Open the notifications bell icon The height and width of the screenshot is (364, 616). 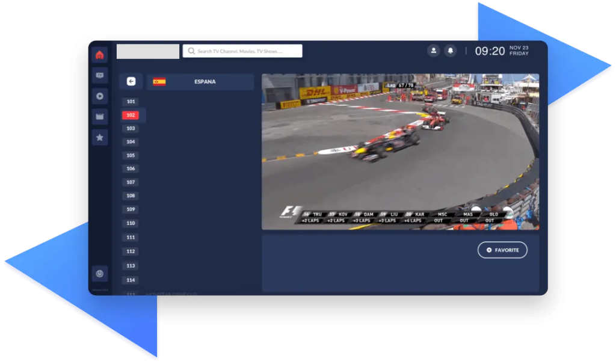point(450,51)
